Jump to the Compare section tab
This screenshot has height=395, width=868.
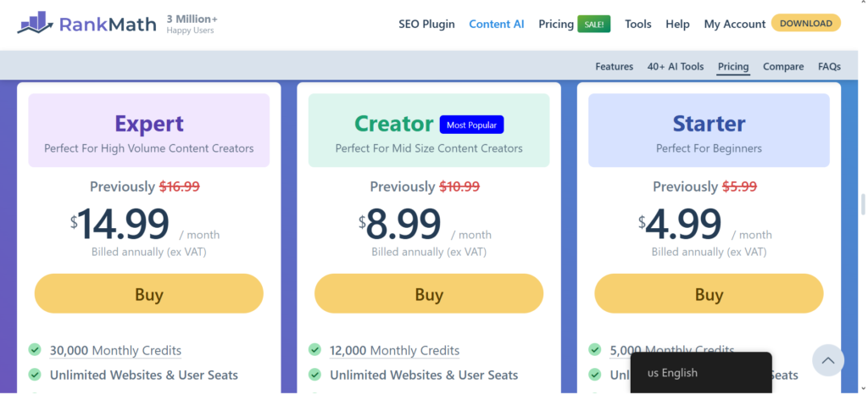pyautogui.click(x=783, y=66)
